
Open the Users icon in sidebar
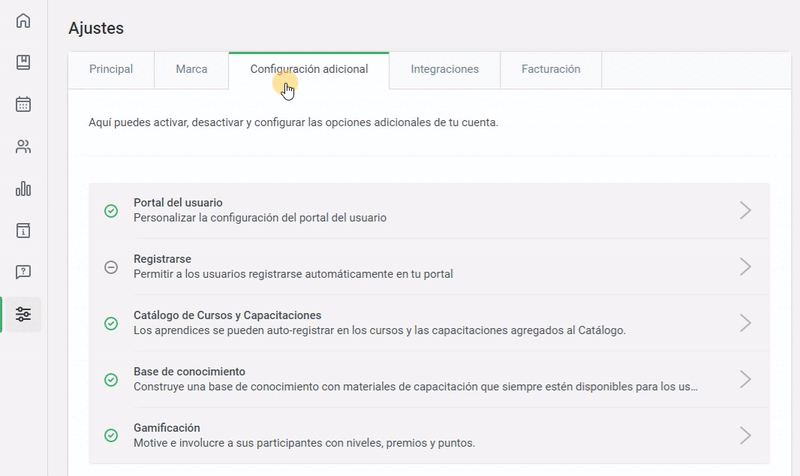[23, 147]
